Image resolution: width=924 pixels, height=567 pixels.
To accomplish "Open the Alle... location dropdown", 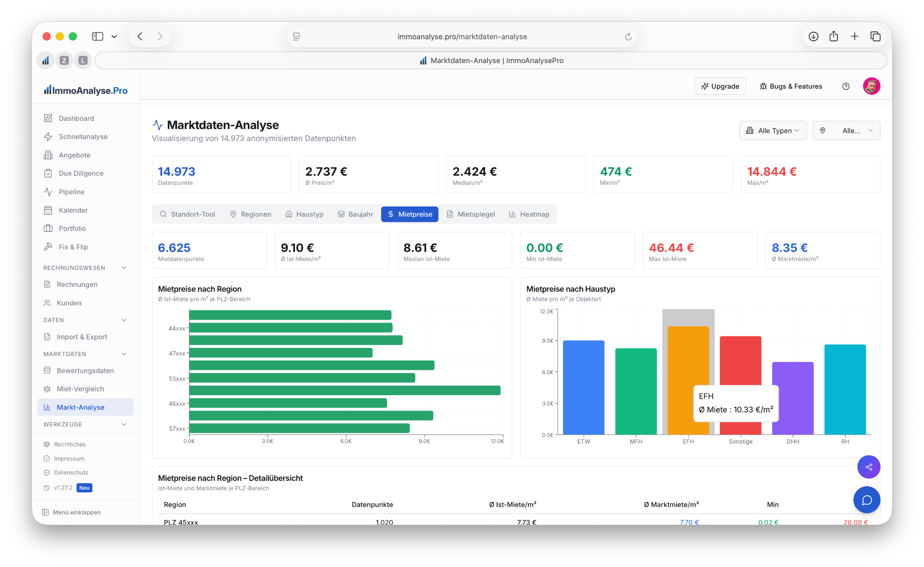I will (847, 130).
